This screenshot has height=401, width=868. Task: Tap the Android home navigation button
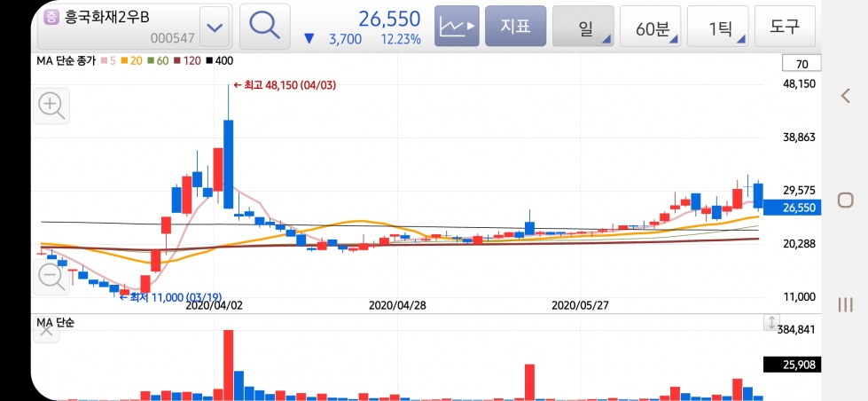tap(845, 200)
